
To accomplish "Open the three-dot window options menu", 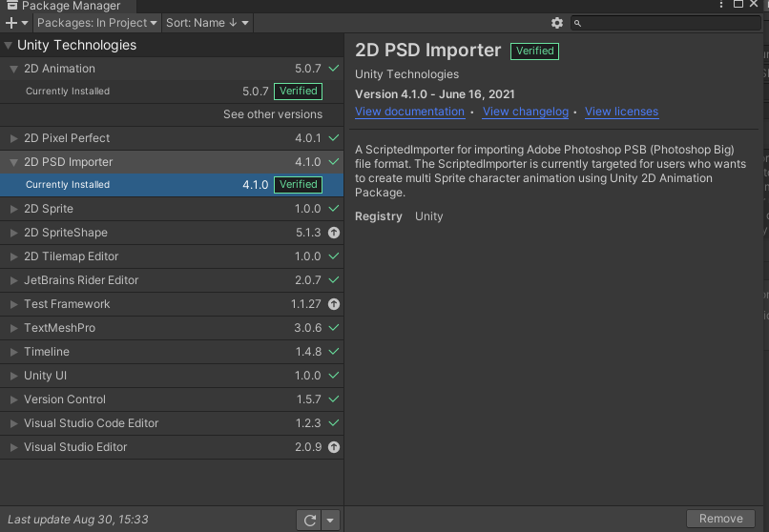I will pos(721,5).
